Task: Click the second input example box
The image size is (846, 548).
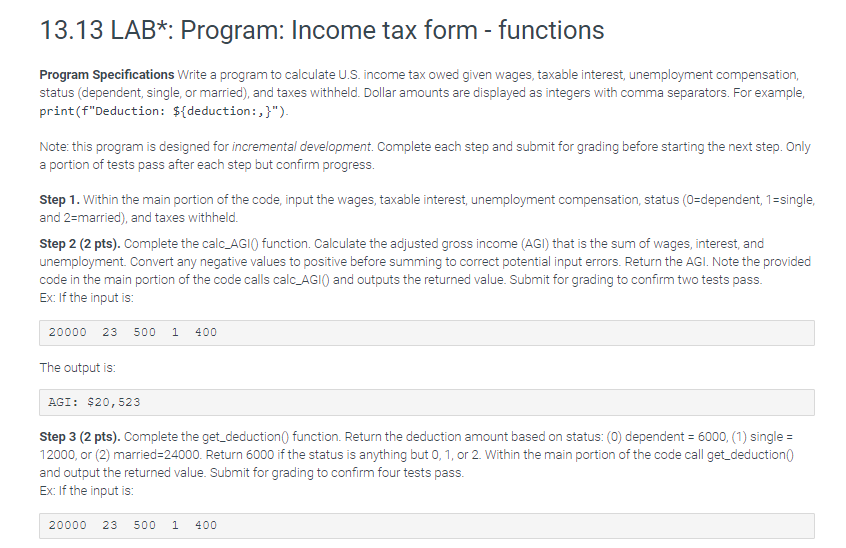Action: [427, 526]
